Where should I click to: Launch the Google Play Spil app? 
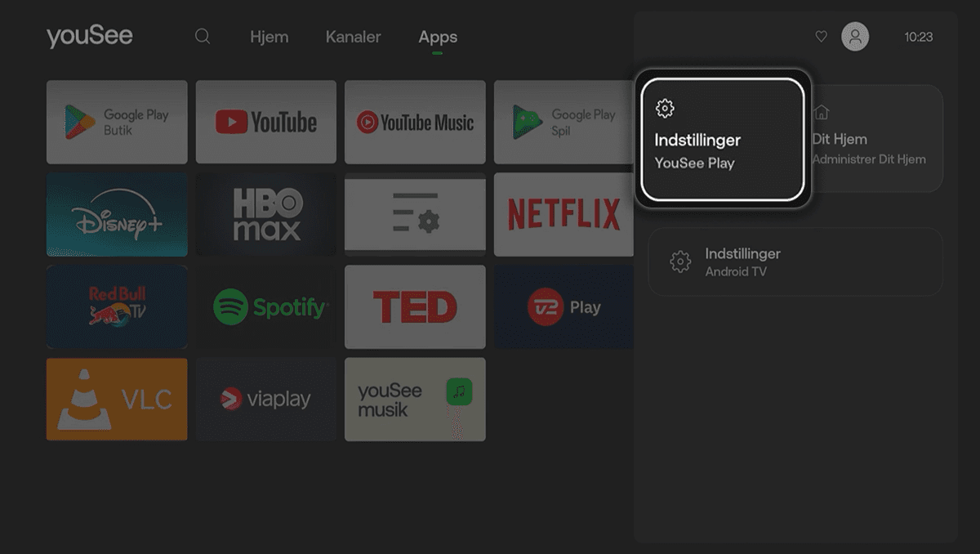tap(563, 122)
